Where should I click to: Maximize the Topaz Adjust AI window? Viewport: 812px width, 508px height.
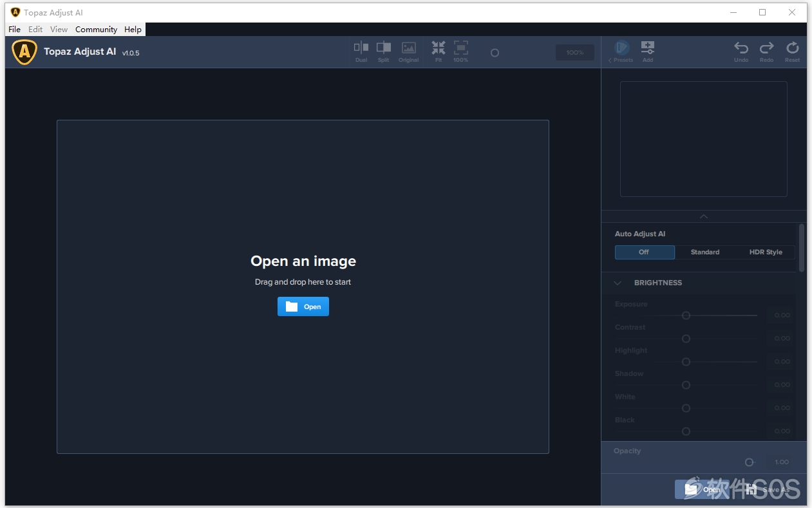[763, 12]
